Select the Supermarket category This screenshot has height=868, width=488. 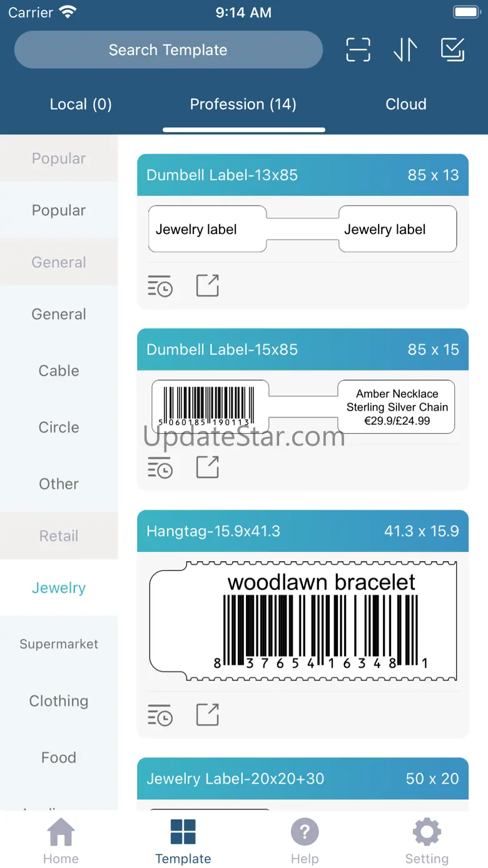click(x=59, y=644)
